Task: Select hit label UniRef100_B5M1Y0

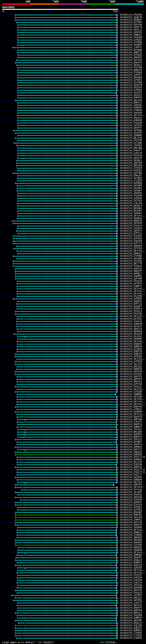Action: pyautogui.click(x=131, y=103)
